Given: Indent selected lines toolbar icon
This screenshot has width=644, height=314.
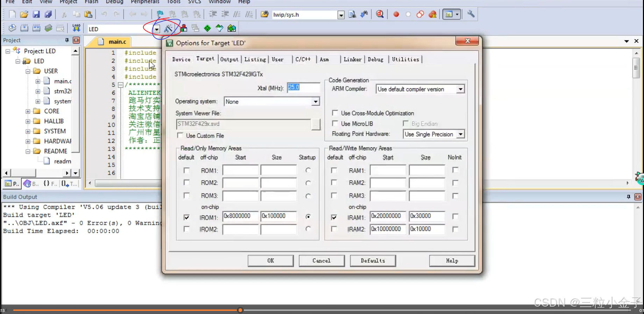Looking at the screenshot, I should point(213,14).
